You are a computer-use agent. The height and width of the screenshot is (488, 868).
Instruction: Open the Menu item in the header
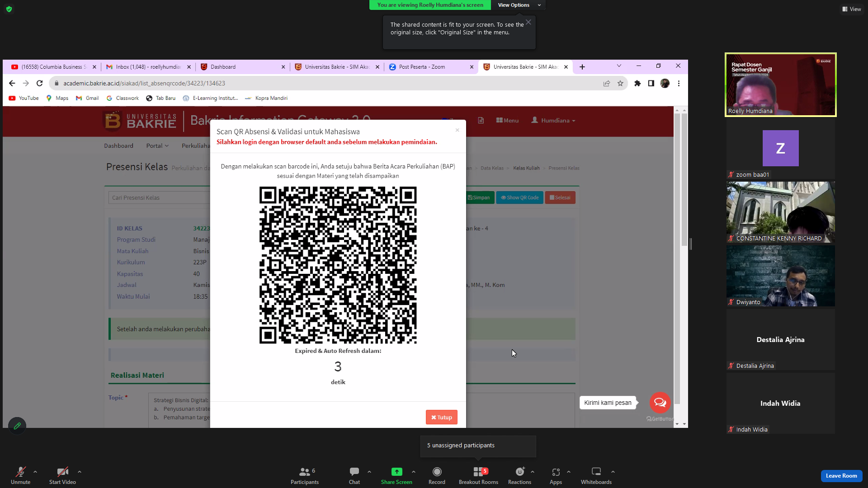507,120
